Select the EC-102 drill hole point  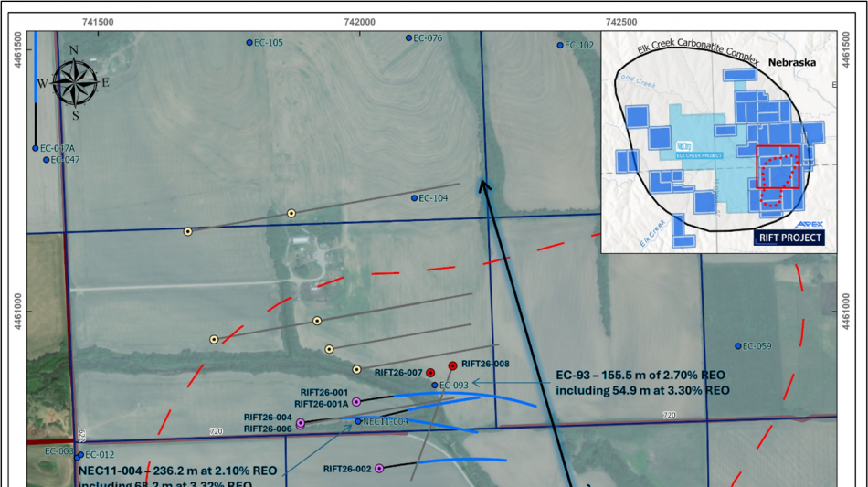tap(561, 45)
